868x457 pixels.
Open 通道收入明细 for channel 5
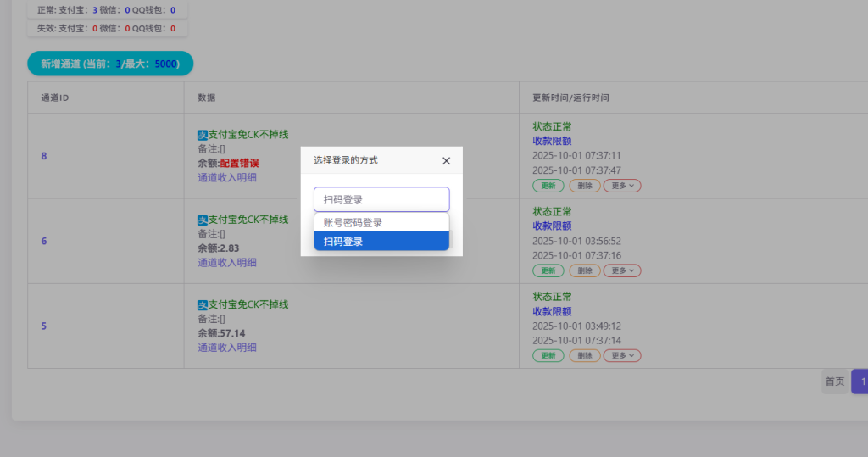tap(227, 347)
